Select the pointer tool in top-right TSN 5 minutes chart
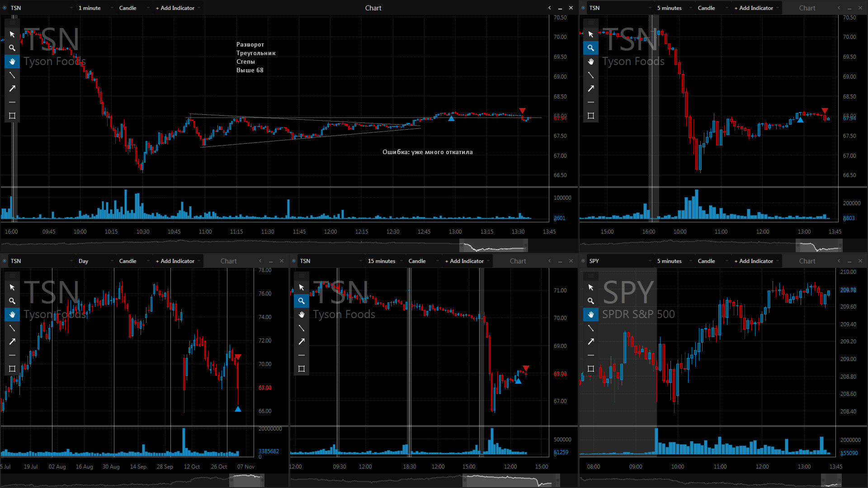Screen dimensions: 868x488 591,34
